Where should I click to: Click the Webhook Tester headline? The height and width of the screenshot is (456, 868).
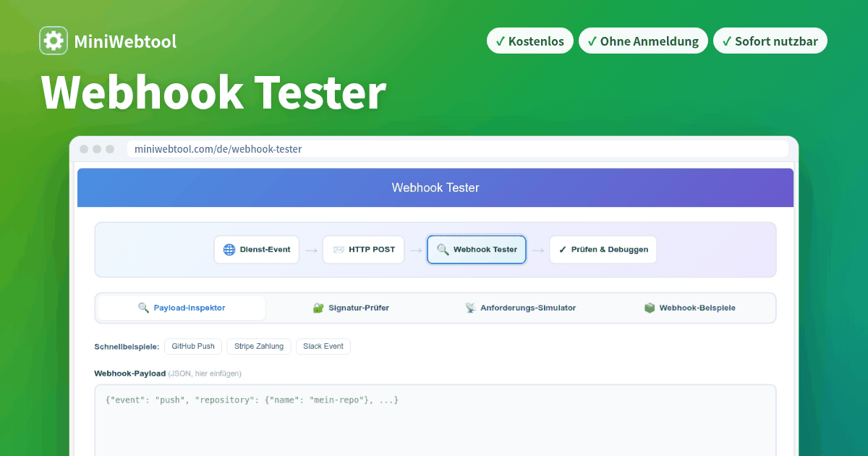click(214, 93)
